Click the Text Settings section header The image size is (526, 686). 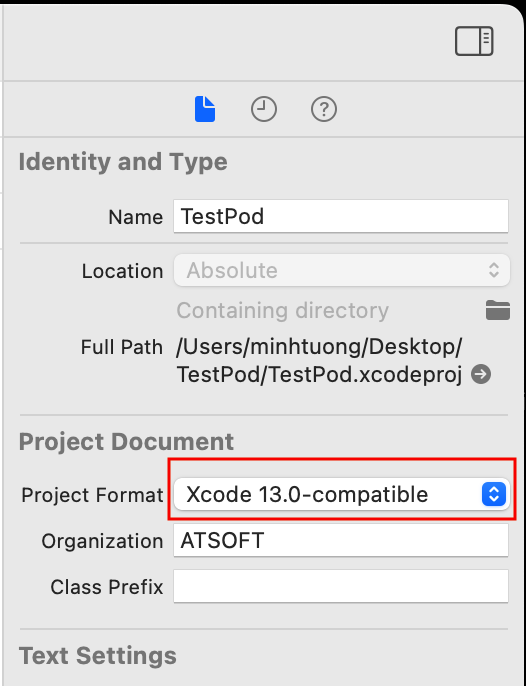98,656
